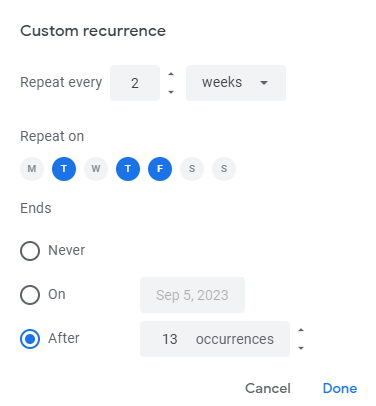Screen dimensions: 376x406
Task: Decrease occurrences count with down arrow
Action: point(301,348)
